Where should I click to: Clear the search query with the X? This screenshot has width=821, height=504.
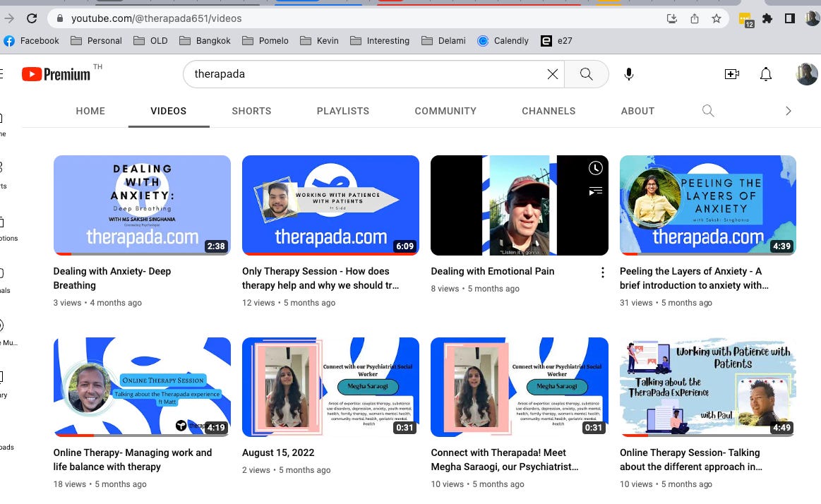pyautogui.click(x=553, y=74)
